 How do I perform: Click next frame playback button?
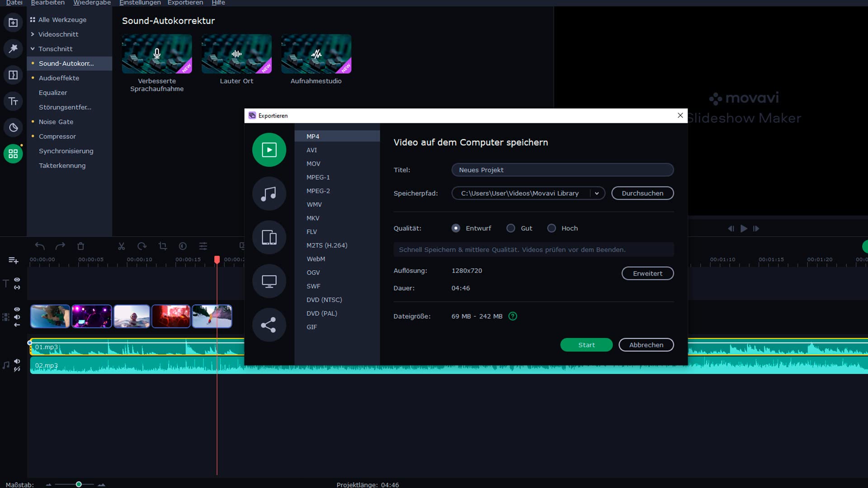(x=756, y=229)
